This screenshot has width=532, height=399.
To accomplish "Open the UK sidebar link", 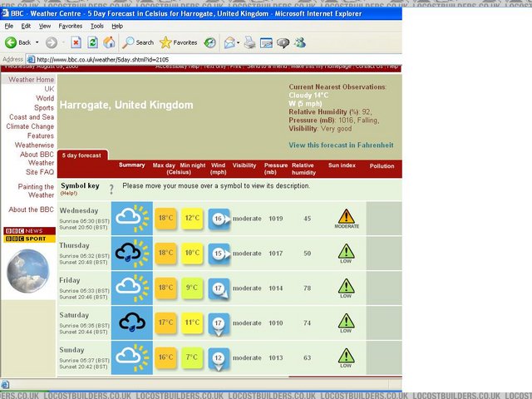I will pyautogui.click(x=49, y=89).
